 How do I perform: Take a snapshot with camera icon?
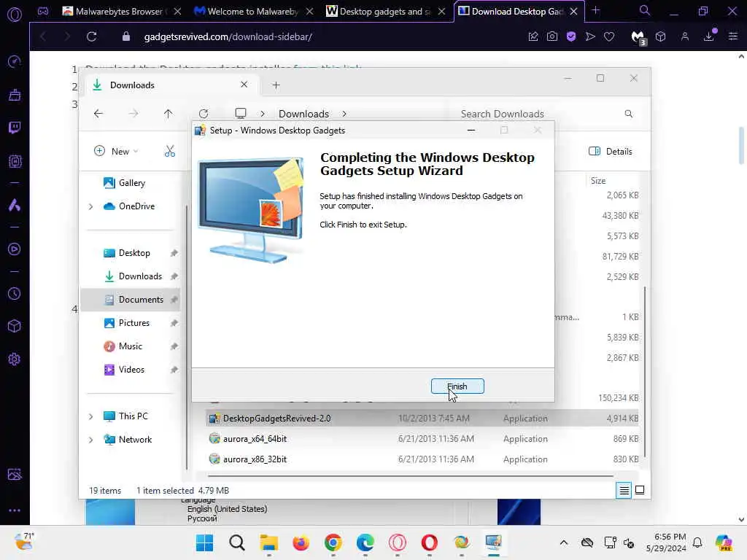click(x=552, y=36)
